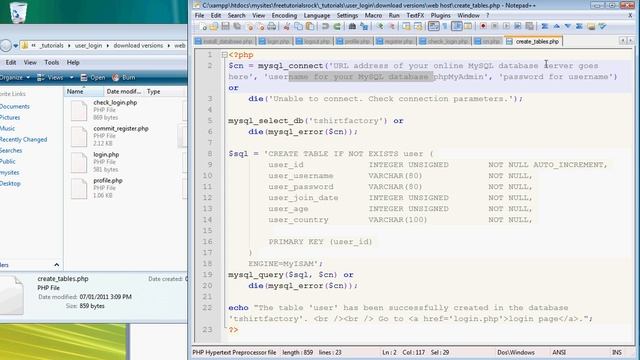Viewport: 640px width, 360px height.
Task: Click the Save Recorded Macro icon
Action: tap(529, 26)
